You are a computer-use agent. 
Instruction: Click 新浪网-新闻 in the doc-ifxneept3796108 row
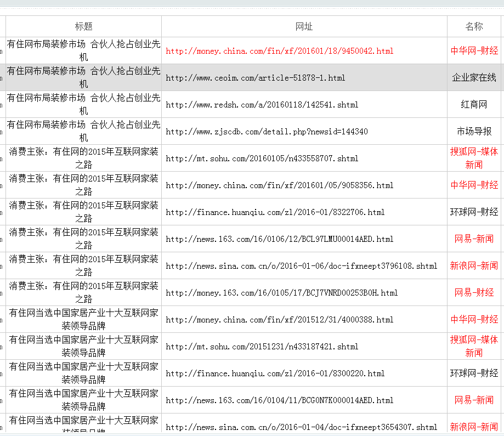pyautogui.click(x=474, y=265)
